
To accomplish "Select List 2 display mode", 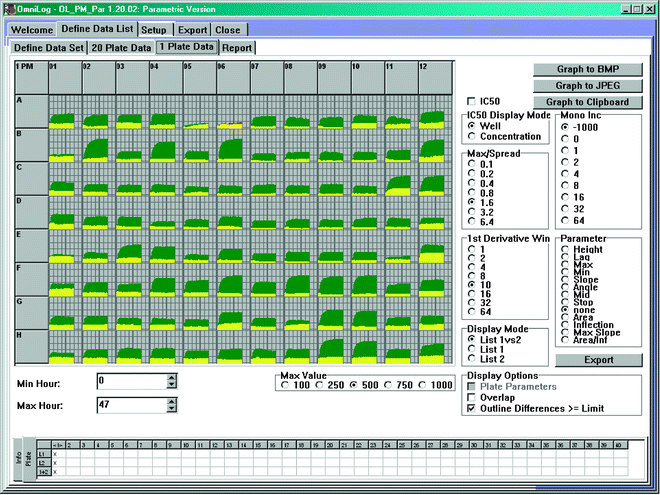I will (x=471, y=359).
